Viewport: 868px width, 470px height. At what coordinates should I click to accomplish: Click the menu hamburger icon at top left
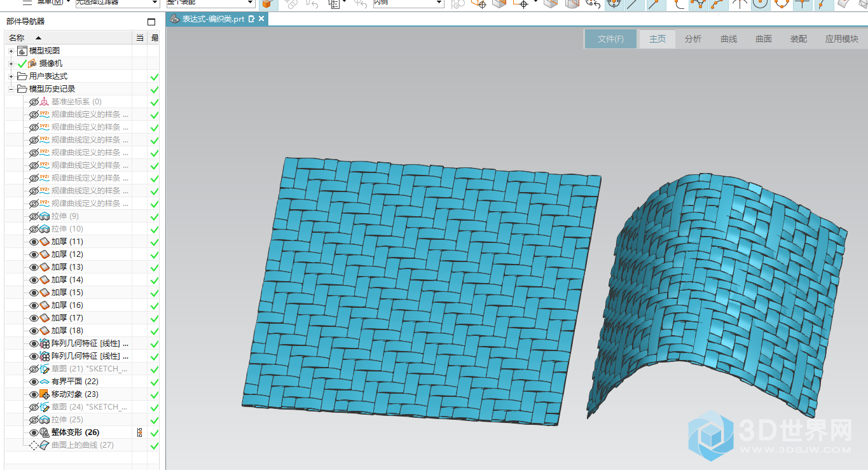coord(27,2)
